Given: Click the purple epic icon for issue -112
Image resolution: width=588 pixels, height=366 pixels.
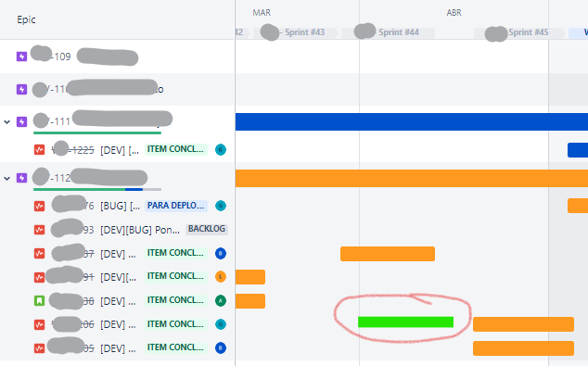Looking at the screenshot, I should 21,178.
